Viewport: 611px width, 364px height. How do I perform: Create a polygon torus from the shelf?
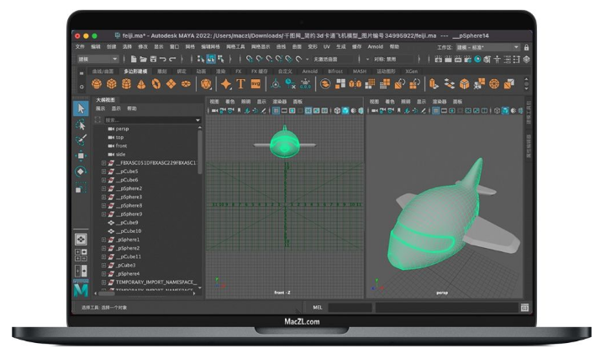[x=155, y=84]
